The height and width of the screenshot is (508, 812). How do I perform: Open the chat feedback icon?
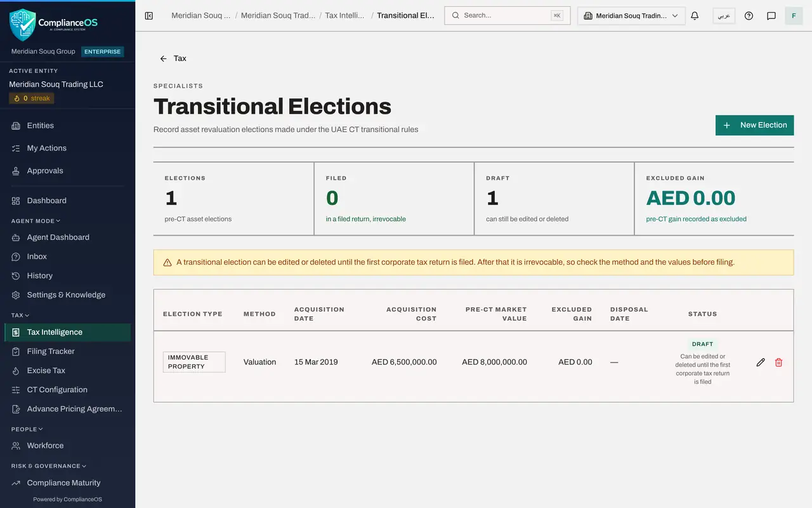coord(771,16)
